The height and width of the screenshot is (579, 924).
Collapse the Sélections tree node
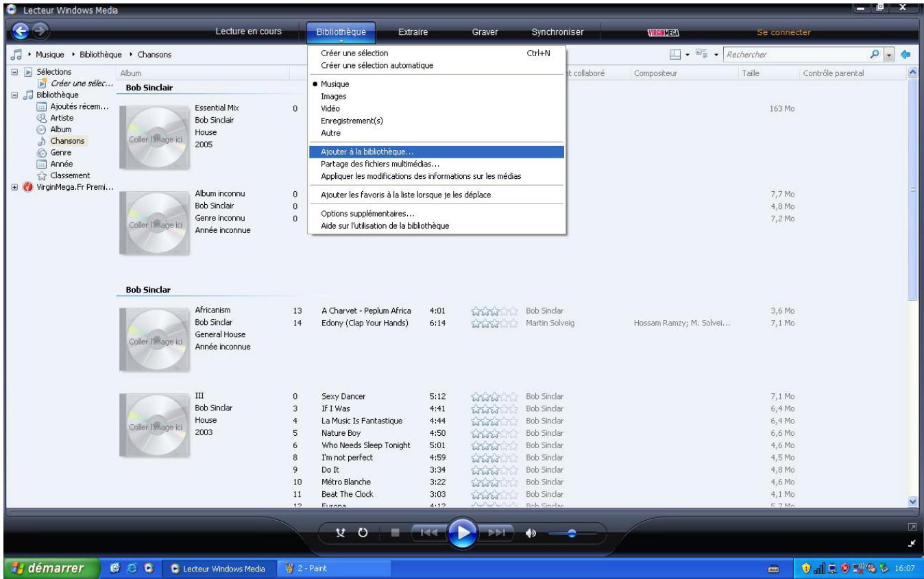(14, 72)
